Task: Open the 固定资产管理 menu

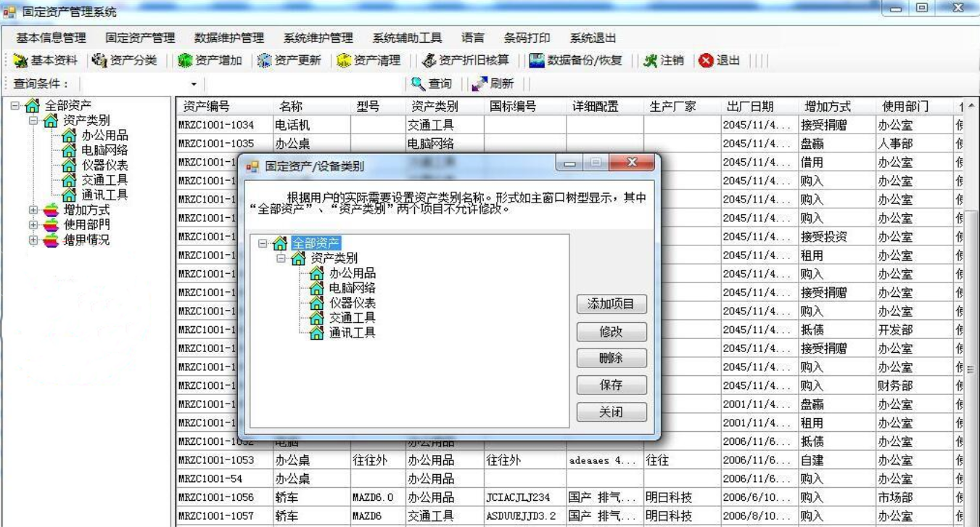Action: click(x=140, y=38)
